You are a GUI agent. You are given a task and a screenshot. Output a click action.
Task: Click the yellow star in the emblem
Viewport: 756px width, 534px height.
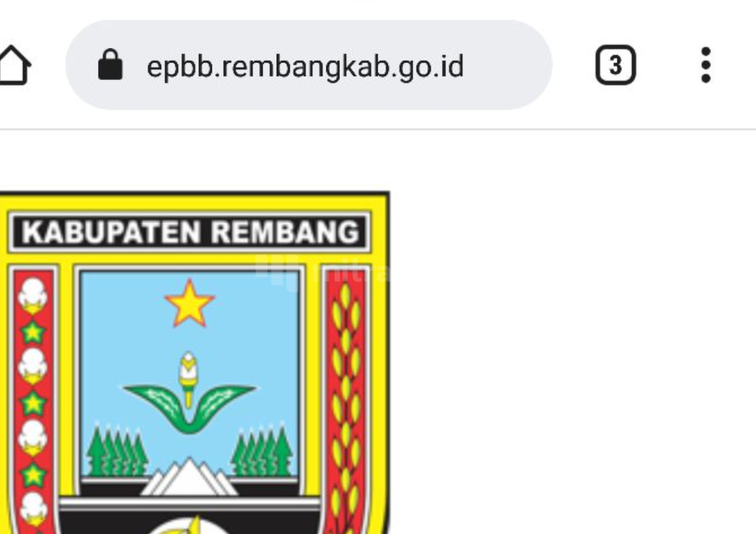(x=189, y=303)
